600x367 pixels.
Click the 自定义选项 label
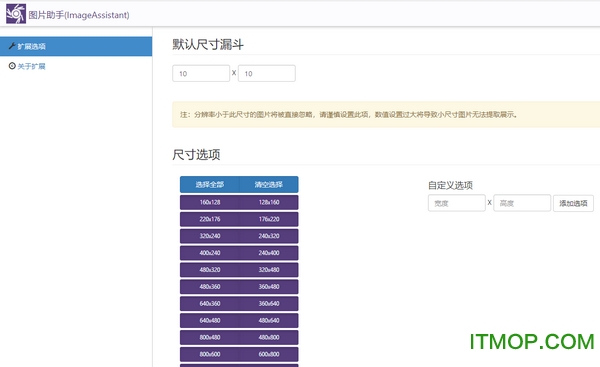click(450, 185)
